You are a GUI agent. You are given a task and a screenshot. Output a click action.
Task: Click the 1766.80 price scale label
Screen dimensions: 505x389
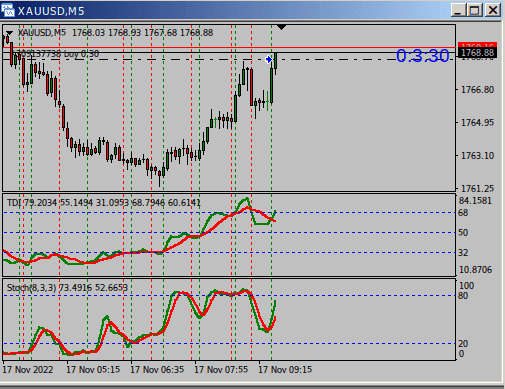[x=477, y=90]
